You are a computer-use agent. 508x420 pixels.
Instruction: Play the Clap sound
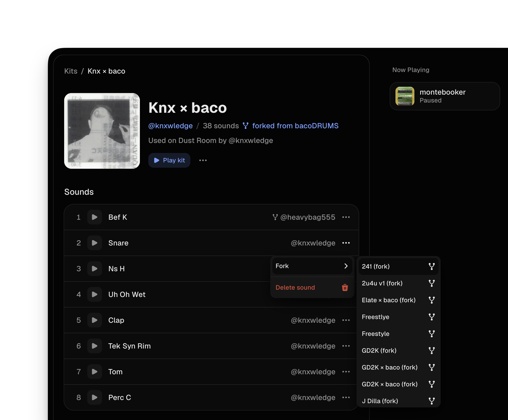point(94,320)
